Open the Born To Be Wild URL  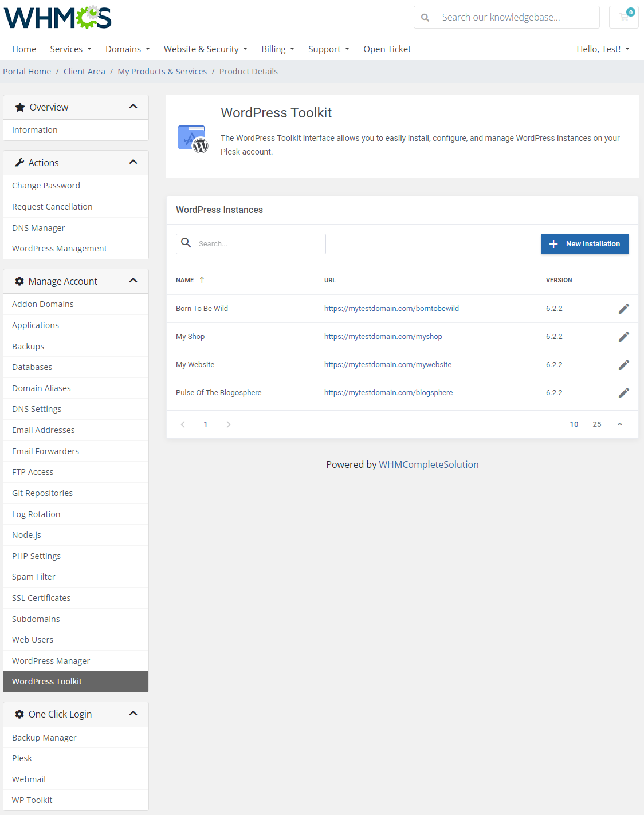391,309
